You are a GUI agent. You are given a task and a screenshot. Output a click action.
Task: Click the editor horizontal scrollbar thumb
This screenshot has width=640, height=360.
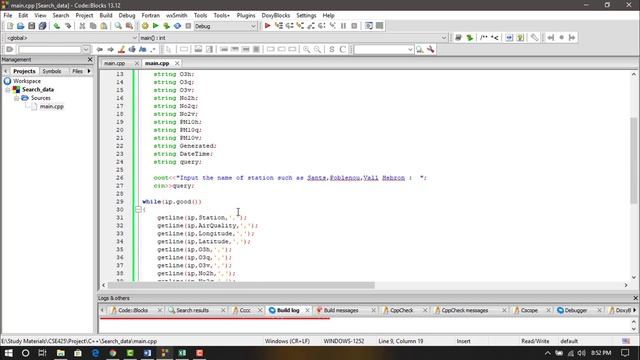(241, 285)
